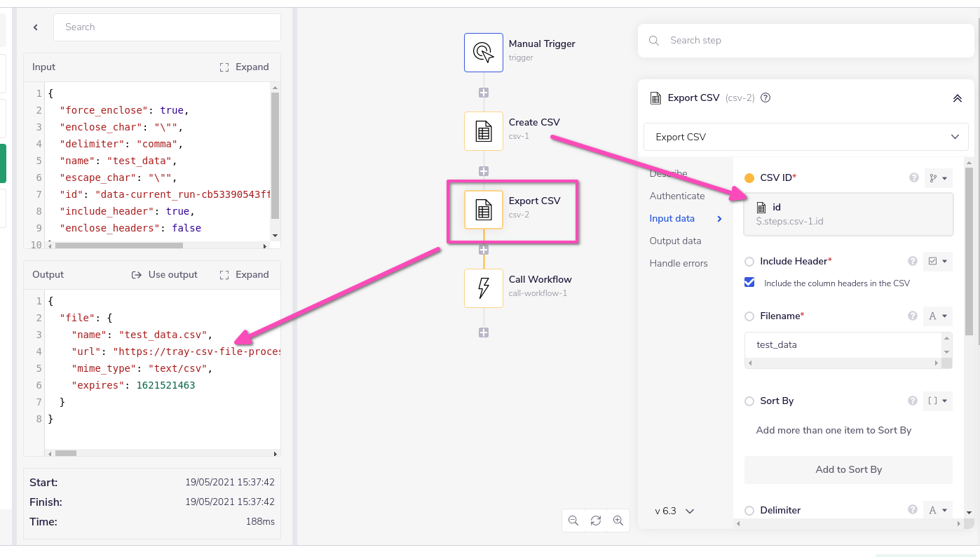Zoom out the workflow canvas
This screenshot has height=557, width=980.
coord(573,521)
